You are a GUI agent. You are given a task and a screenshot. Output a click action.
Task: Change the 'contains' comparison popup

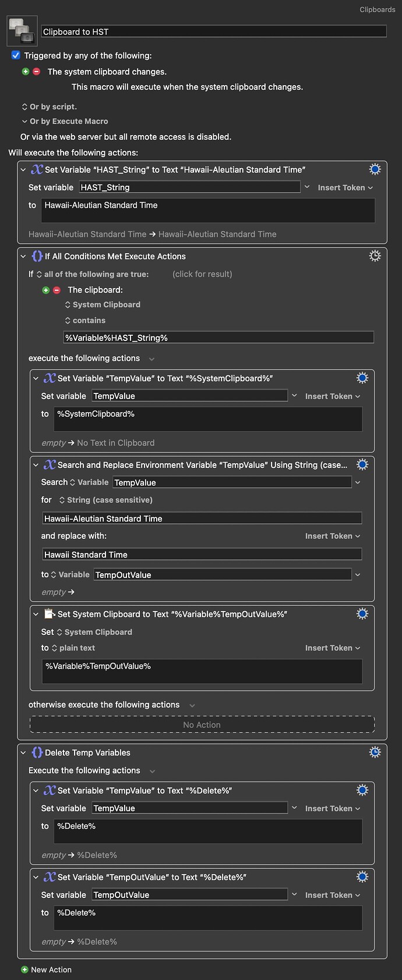pos(85,321)
